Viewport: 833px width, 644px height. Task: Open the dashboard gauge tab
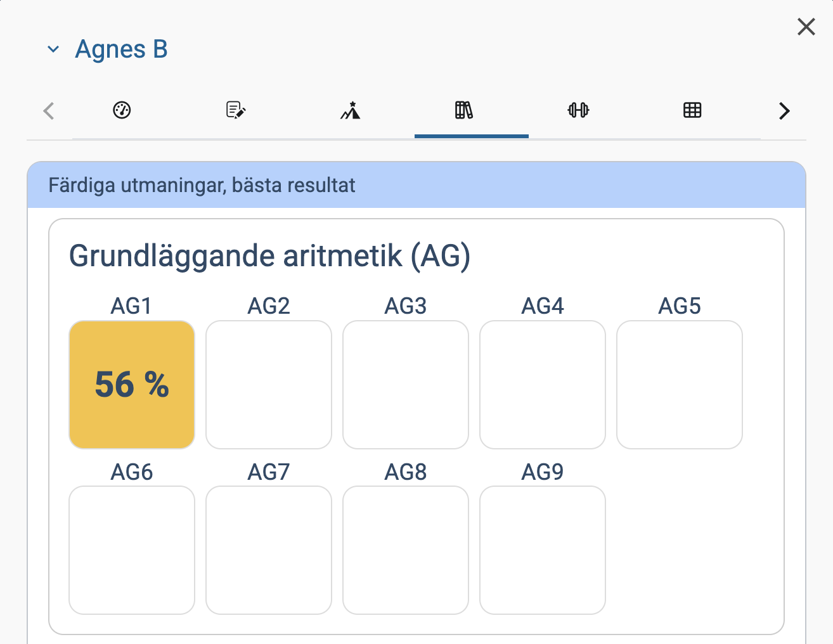point(122,110)
